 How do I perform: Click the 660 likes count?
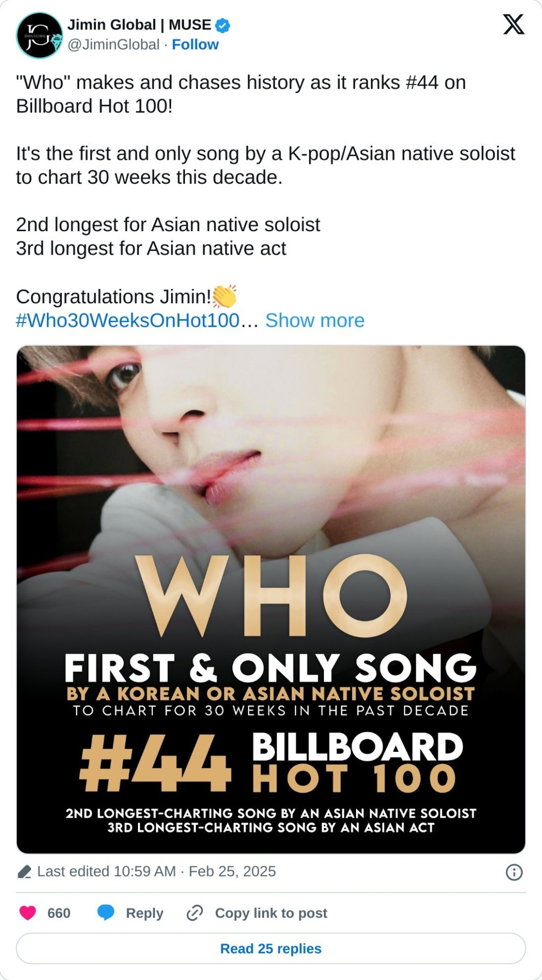pyautogui.click(x=59, y=913)
